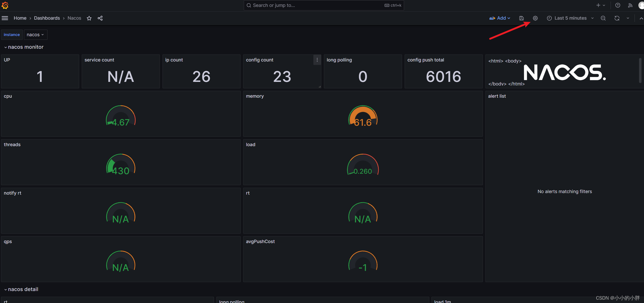This screenshot has width=644, height=303.
Task: Zoom out the time range
Action: [603, 18]
